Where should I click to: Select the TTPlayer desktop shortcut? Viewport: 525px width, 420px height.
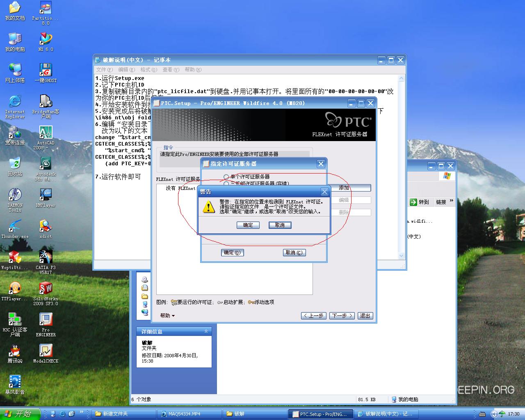click(15, 291)
